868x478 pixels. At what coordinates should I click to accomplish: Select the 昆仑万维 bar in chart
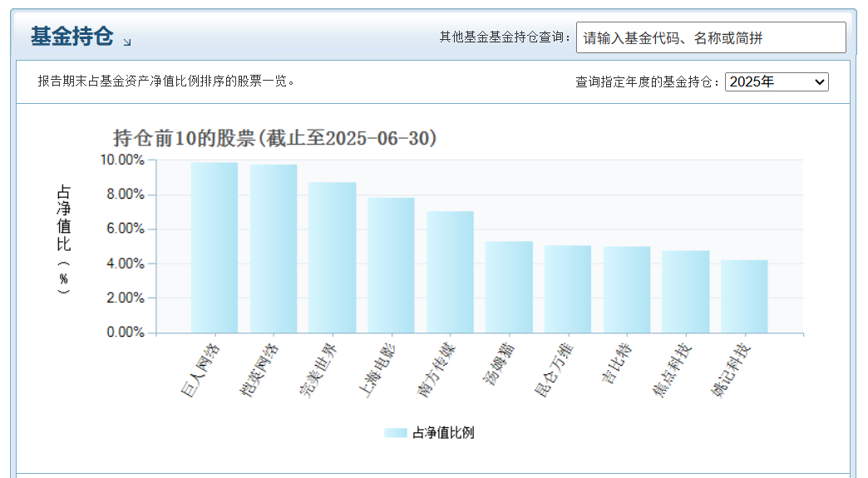point(567,288)
